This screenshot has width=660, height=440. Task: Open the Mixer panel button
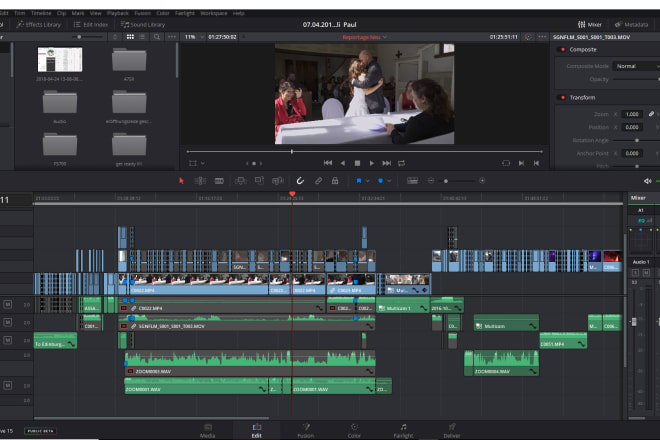point(590,24)
